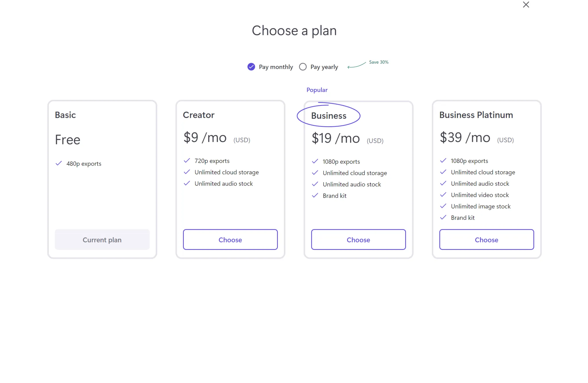Select the Pay yearly radio button
The width and height of the screenshot is (588, 383).
click(303, 67)
